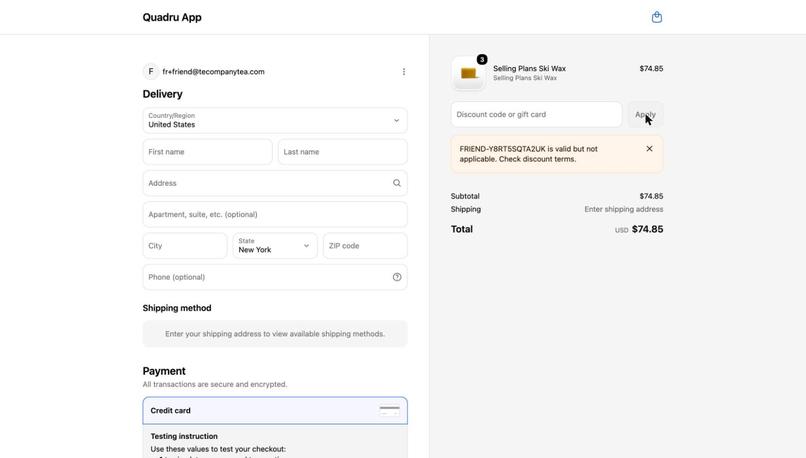
Task: Click the address search magnifier icon
Action: tap(397, 183)
